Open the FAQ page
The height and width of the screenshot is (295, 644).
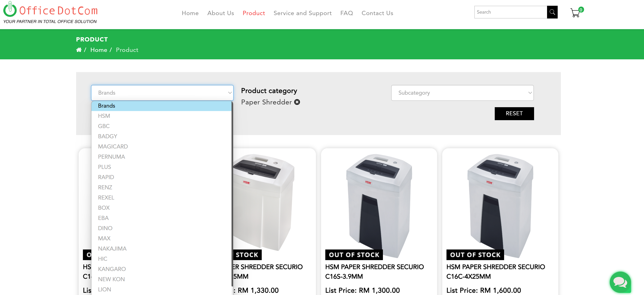(347, 13)
